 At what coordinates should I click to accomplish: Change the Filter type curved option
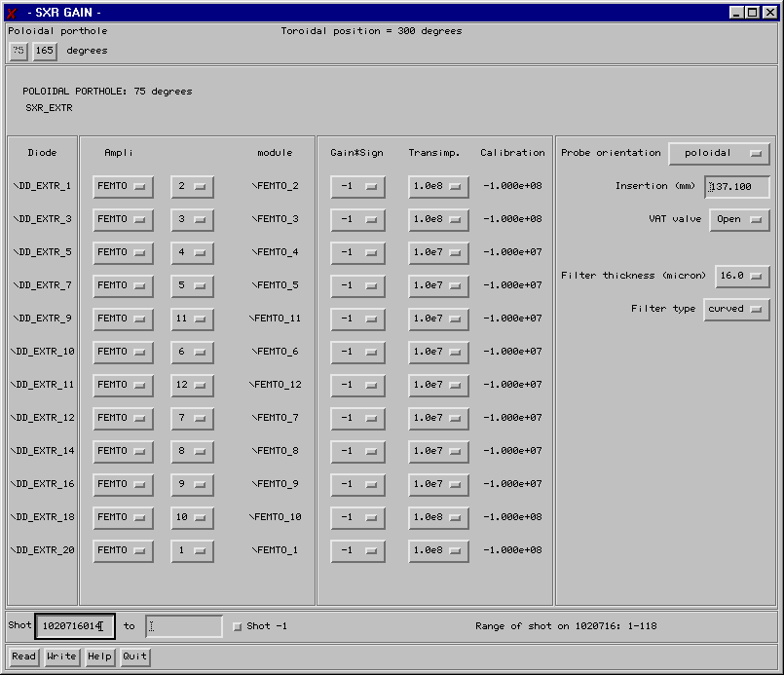coord(736,310)
